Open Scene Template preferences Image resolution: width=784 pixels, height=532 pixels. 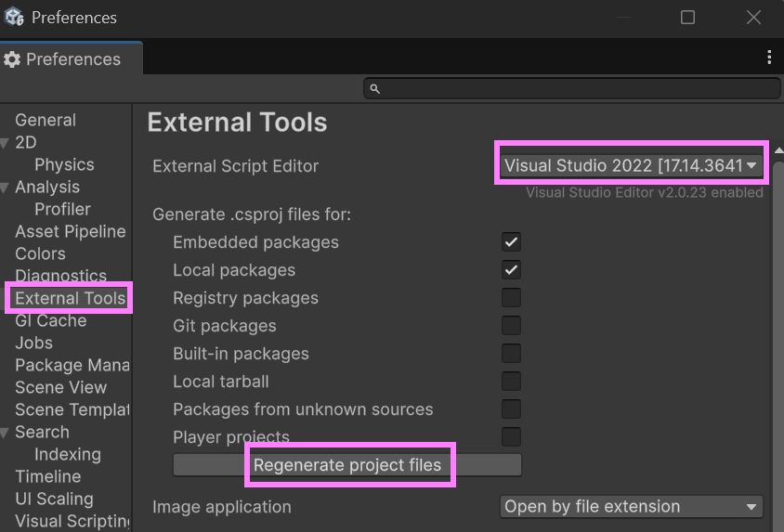click(x=72, y=410)
